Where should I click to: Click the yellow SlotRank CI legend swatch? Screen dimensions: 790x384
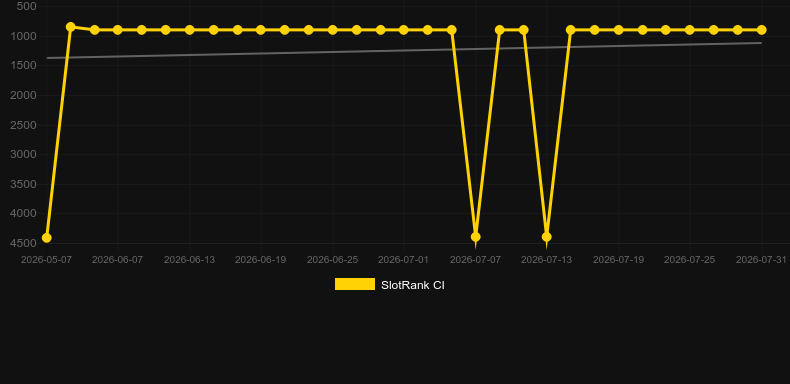click(x=355, y=284)
